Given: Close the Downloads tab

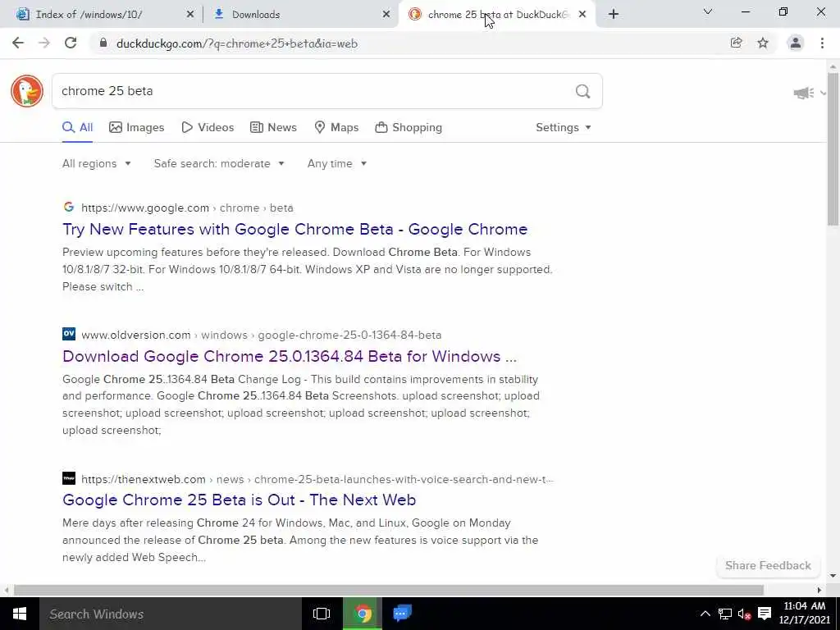Looking at the screenshot, I should [386, 15].
